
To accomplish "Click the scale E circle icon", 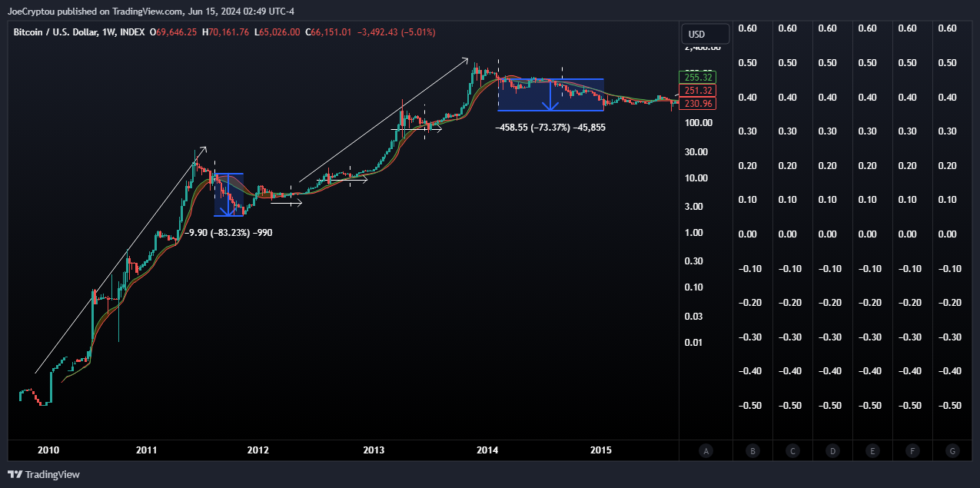I will (872, 451).
